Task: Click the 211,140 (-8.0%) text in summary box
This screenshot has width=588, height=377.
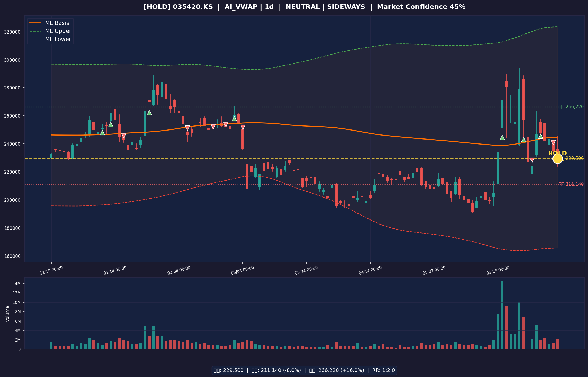Action: point(282,370)
